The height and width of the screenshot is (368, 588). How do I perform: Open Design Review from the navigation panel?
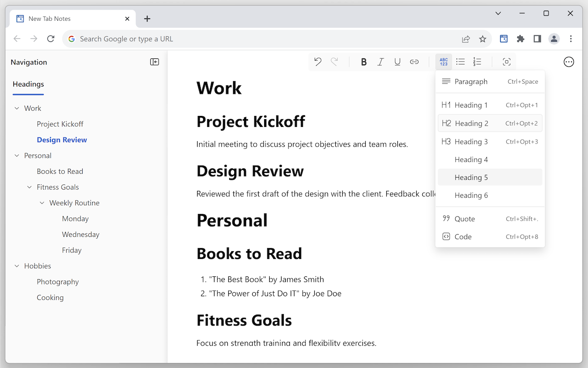click(x=62, y=139)
